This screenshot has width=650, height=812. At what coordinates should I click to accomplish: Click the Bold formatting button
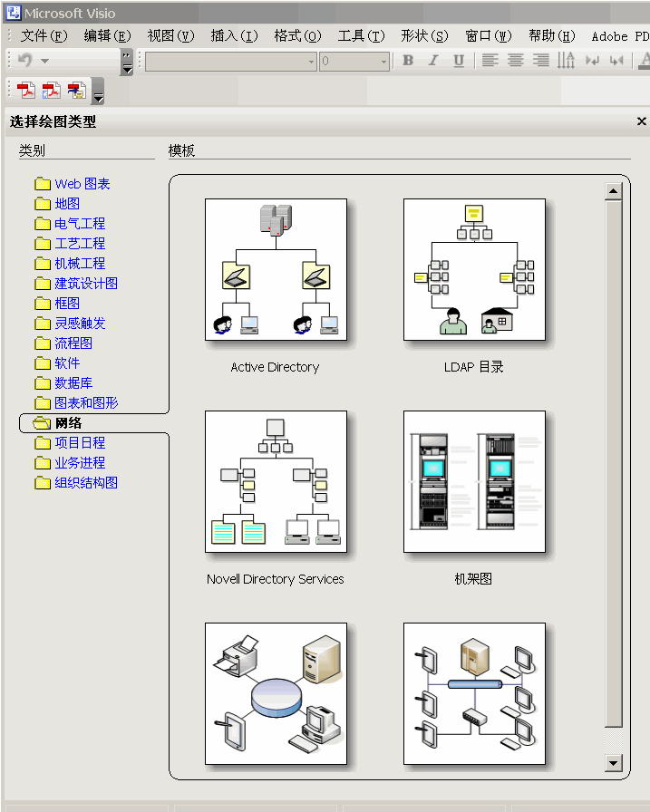click(408, 61)
